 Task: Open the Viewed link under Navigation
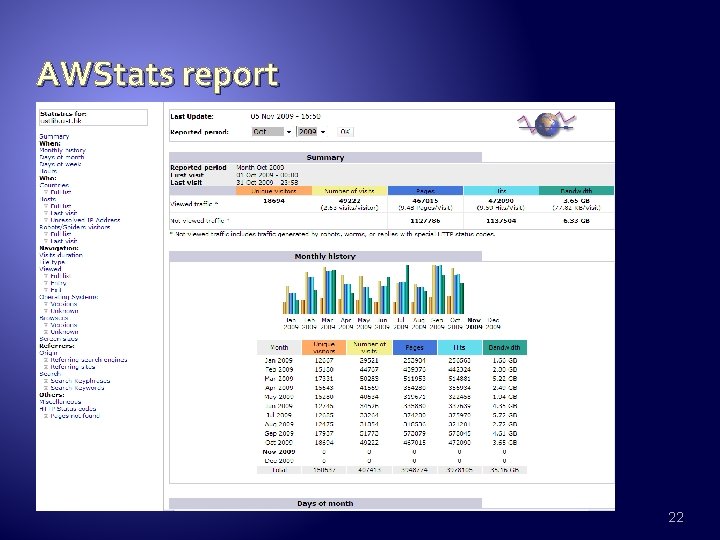click(51, 269)
